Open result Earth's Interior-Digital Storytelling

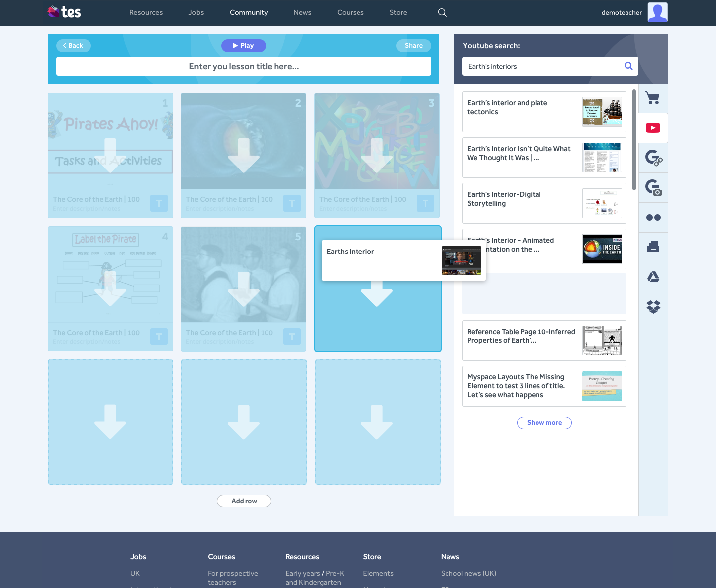point(544,203)
